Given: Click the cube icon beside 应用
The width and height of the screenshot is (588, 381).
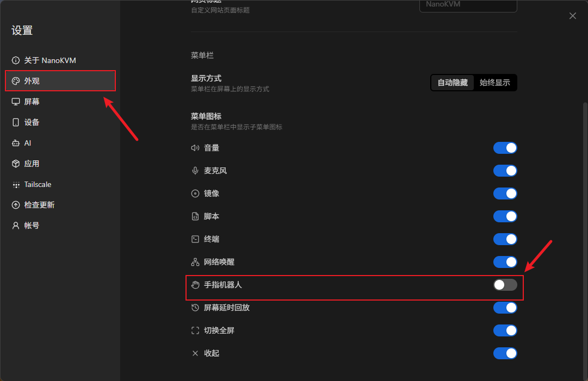Looking at the screenshot, I should 16,164.
